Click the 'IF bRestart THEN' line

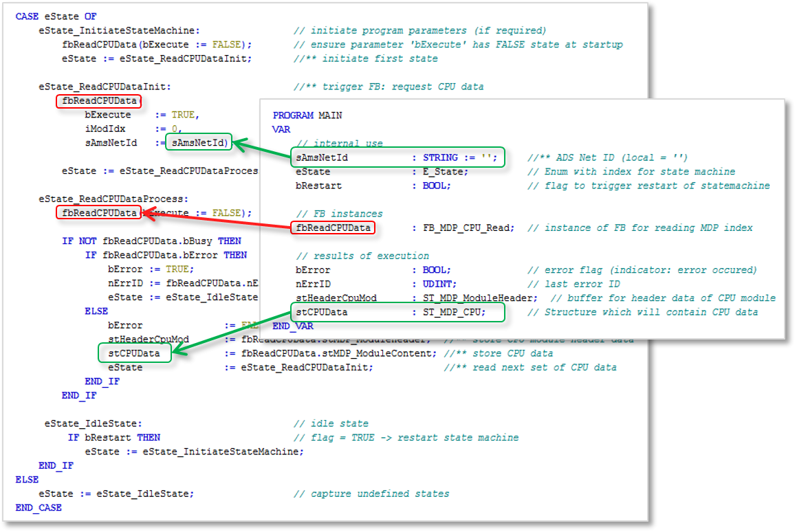pos(114,437)
